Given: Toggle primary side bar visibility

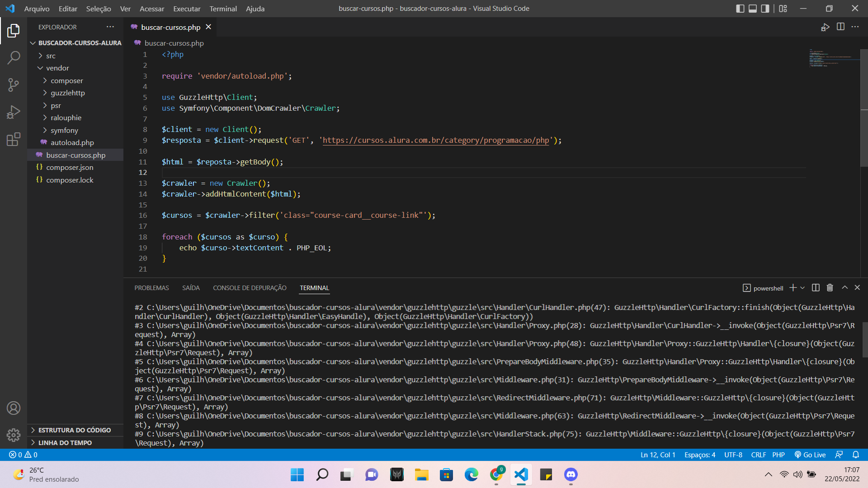Looking at the screenshot, I should [x=740, y=9].
